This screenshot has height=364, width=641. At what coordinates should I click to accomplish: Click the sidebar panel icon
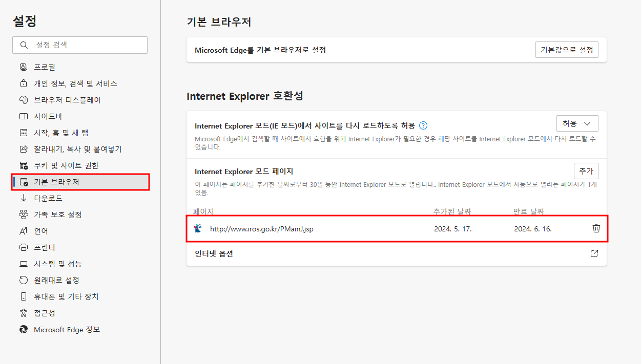coord(23,116)
